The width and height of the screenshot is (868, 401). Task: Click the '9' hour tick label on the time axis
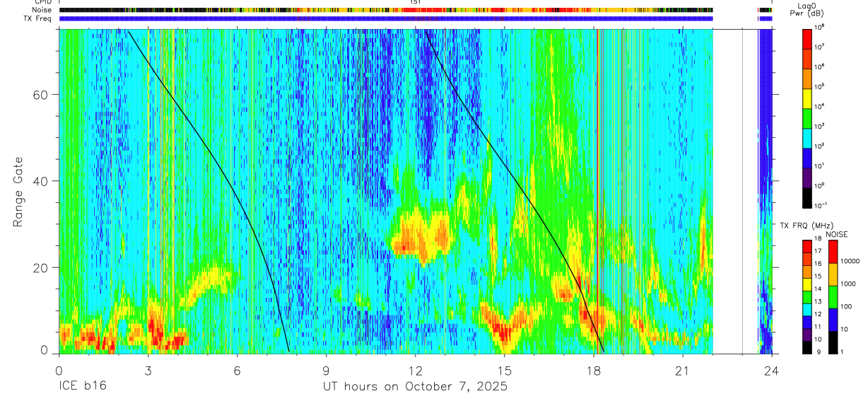[327, 371]
